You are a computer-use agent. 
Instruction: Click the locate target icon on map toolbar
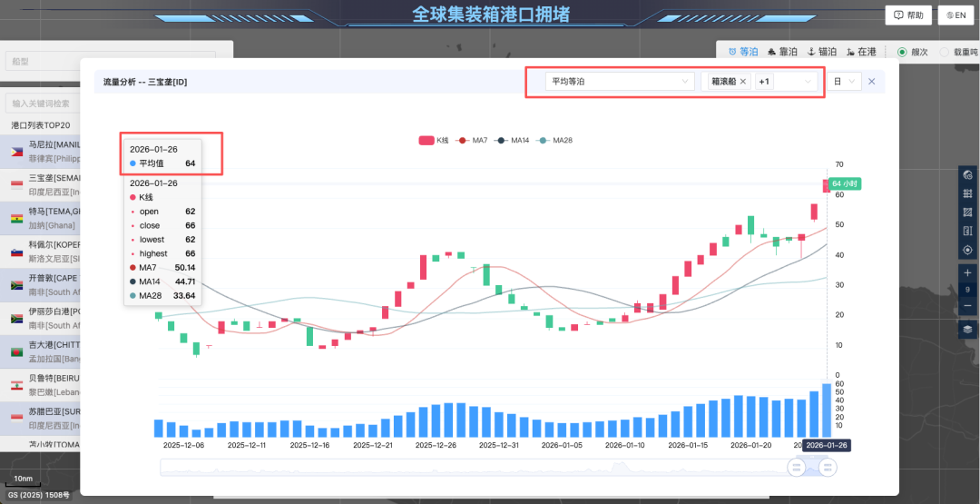tap(968, 250)
